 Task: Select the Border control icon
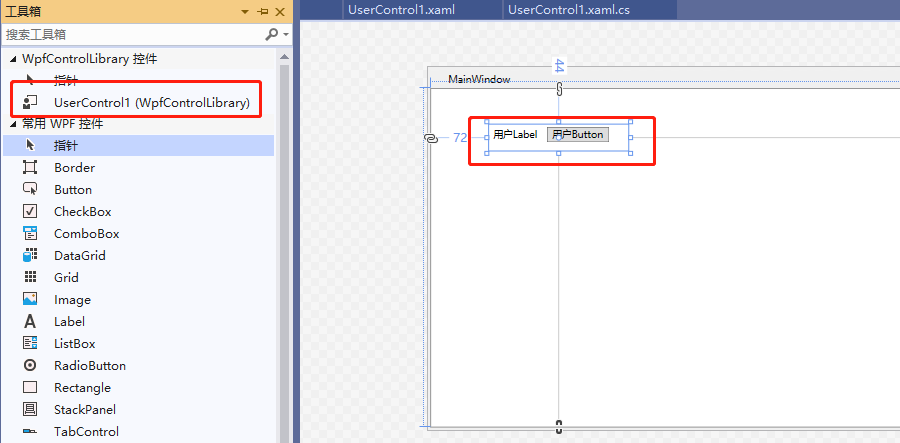pyautogui.click(x=30, y=168)
